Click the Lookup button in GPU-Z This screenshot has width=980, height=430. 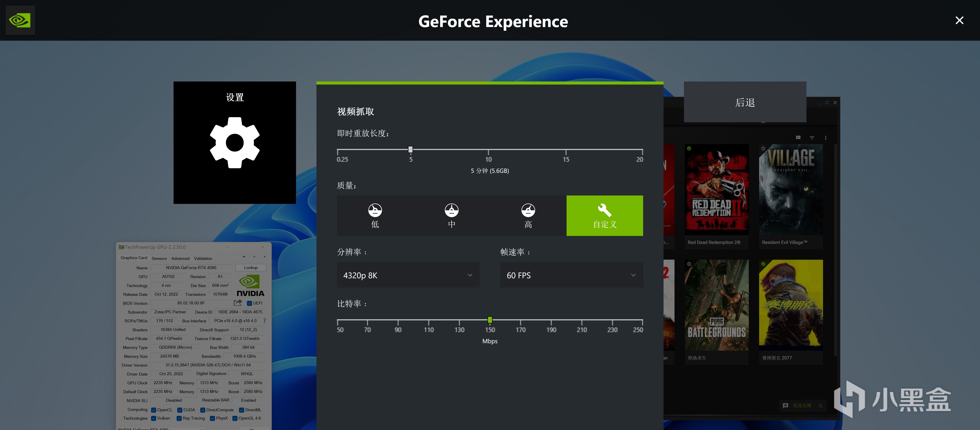click(x=250, y=268)
